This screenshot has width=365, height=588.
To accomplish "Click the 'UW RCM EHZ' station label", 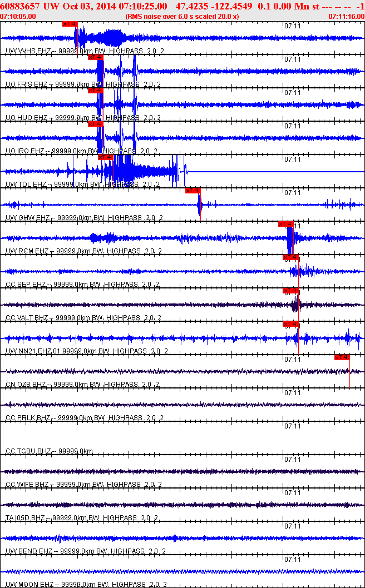I will (x=27, y=251).
